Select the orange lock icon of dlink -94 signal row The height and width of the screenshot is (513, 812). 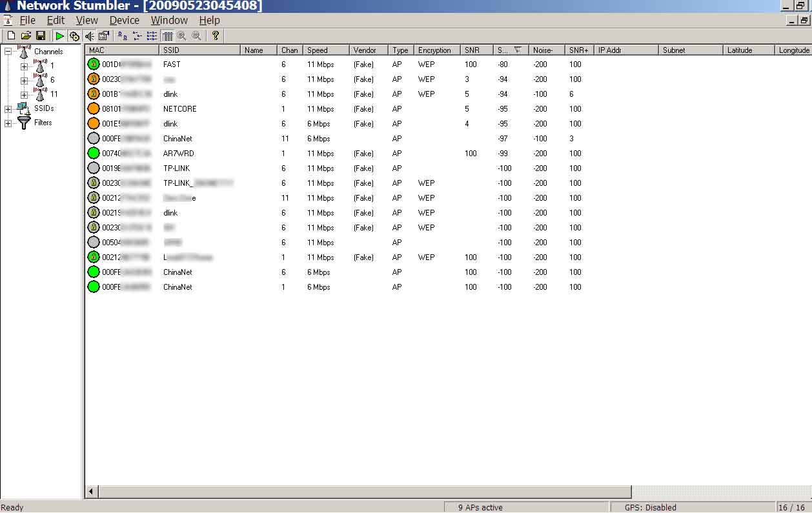(94, 94)
